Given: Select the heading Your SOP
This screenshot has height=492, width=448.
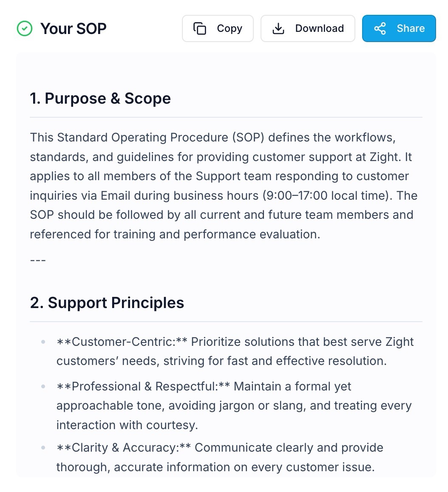Looking at the screenshot, I should (73, 28).
